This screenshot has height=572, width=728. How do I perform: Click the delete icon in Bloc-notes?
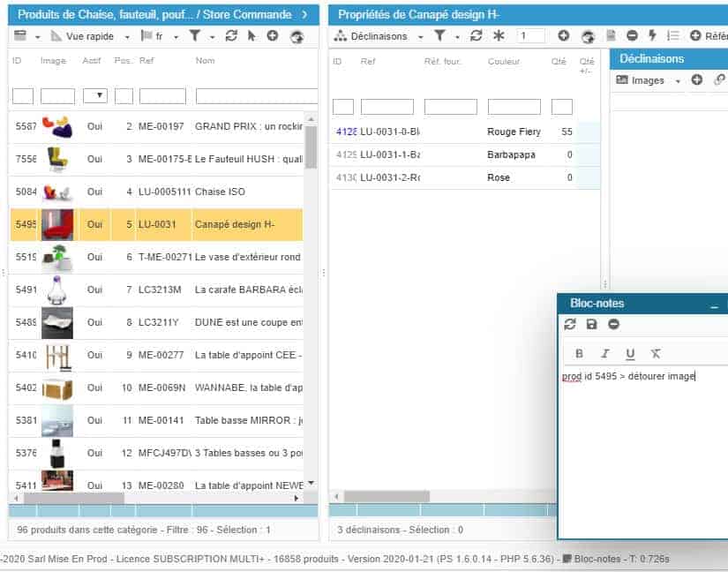pos(613,325)
